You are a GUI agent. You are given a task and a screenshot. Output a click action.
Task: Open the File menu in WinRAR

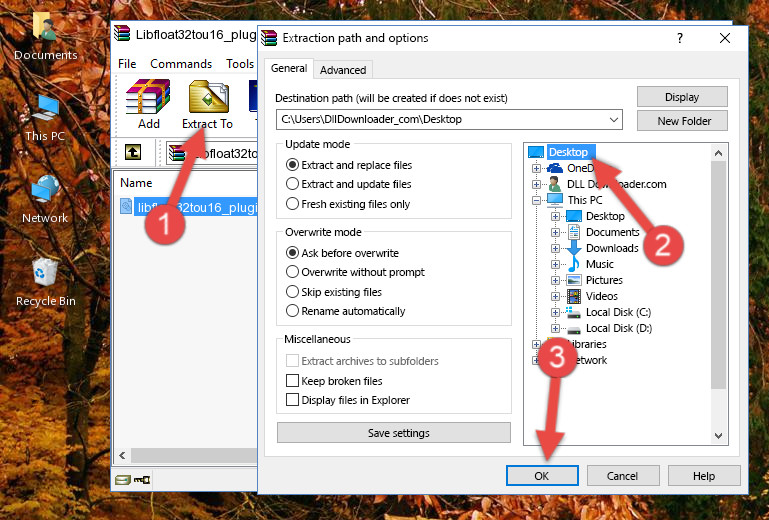point(127,64)
